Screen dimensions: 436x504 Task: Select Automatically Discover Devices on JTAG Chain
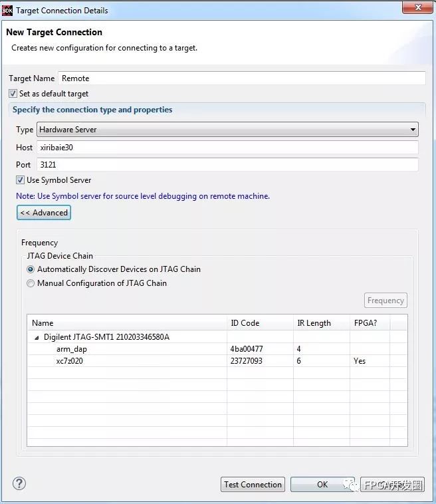(x=31, y=269)
